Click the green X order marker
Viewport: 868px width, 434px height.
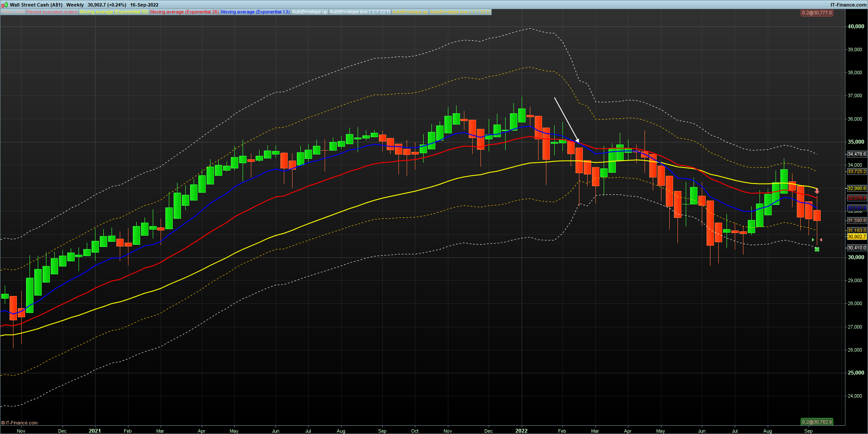[817, 249]
